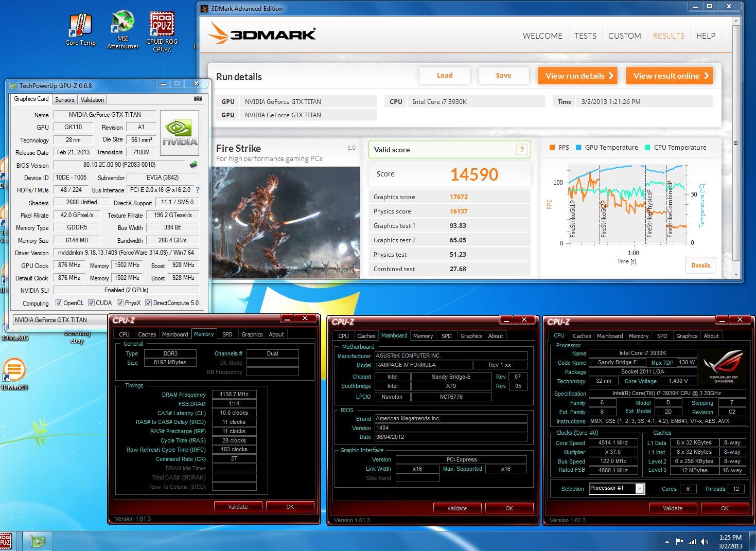Click the Core Speed 4514.1 MHz field
Screen dimensions: 756x551
613,442
